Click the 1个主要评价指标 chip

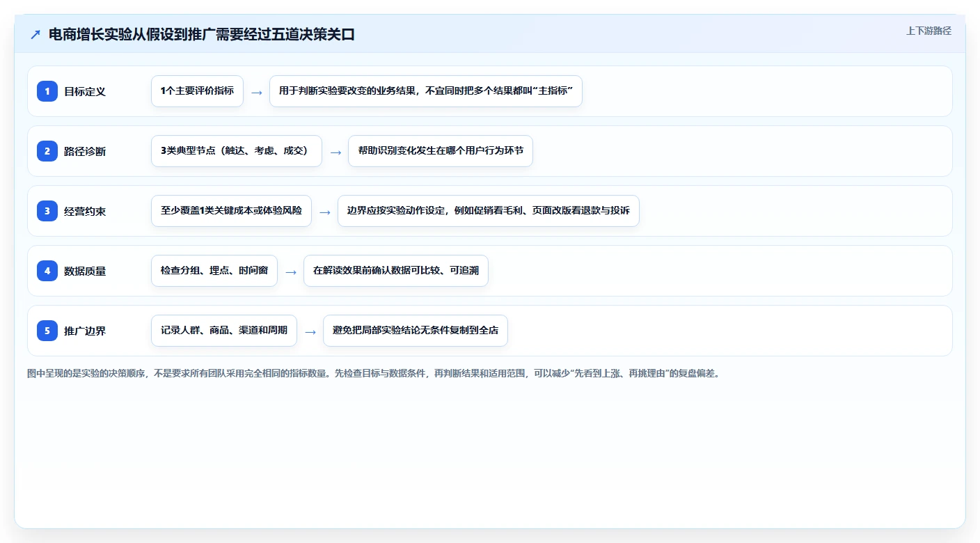[x=197, y=91]
